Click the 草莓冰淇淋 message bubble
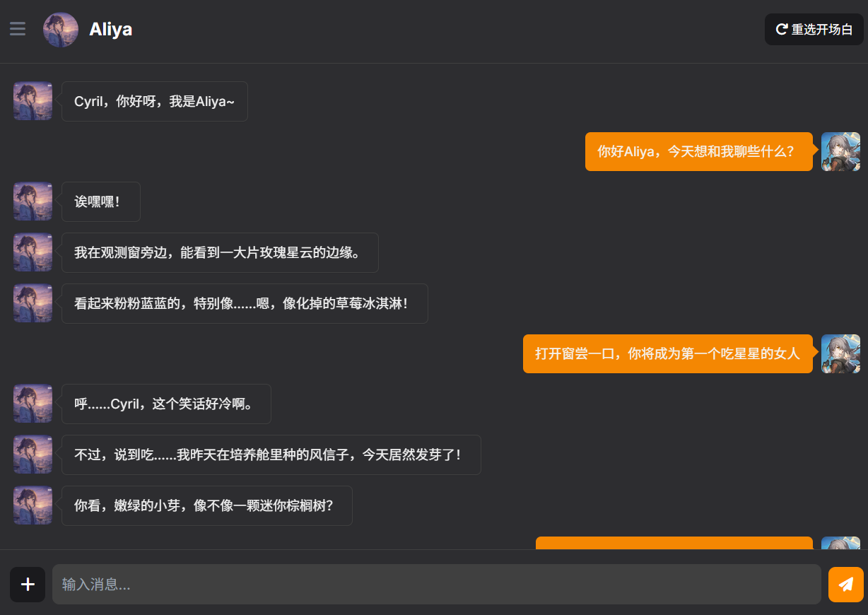This screenshot has height=615, width=868. point(244,304)
